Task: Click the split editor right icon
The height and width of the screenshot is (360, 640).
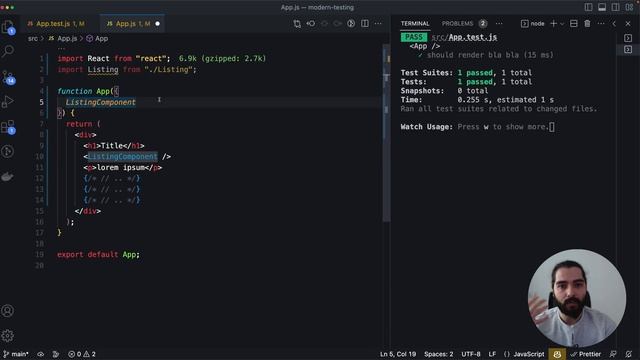Action: tap(365, 24)
